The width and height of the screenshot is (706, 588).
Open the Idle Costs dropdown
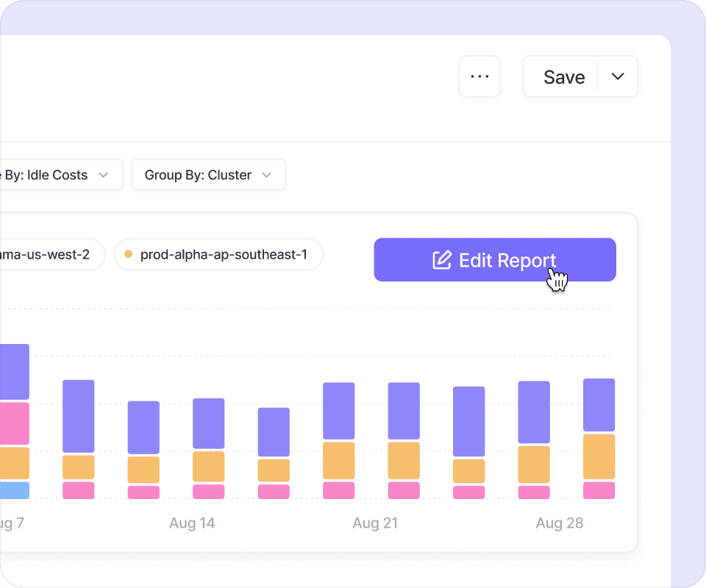tap(60, 175)
